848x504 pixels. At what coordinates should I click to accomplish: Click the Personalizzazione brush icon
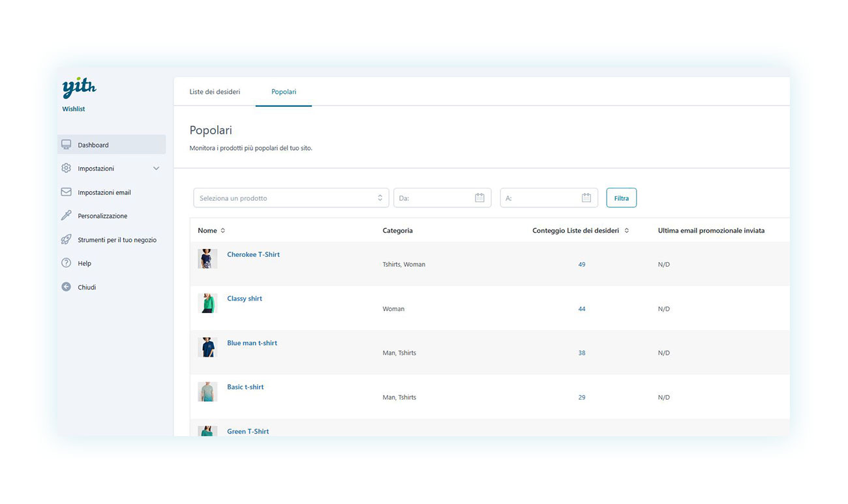coord(66,216)
